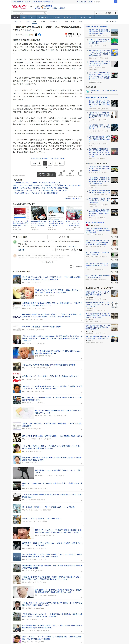Viewport: 129px width, 644px height.
Task: Select the みんなの意見 navigation tab
Action: (x=68, y=17)
